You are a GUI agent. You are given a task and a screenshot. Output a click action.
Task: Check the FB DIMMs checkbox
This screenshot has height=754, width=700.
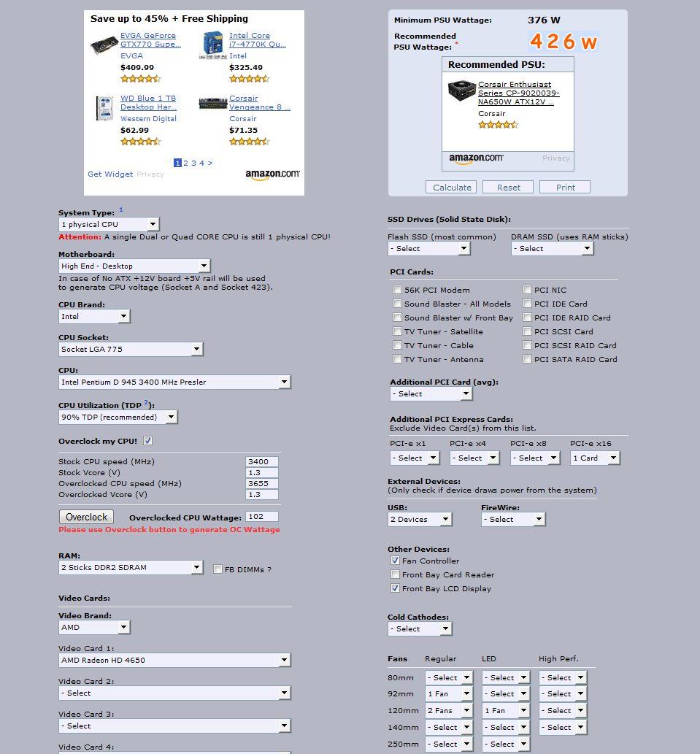click(218, 569)
